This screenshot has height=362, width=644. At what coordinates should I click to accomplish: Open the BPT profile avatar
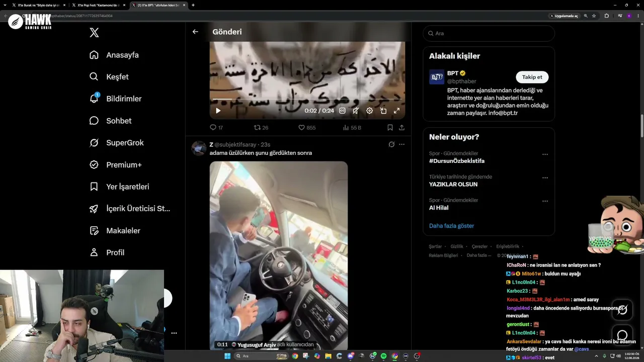[x=436, y=77]
